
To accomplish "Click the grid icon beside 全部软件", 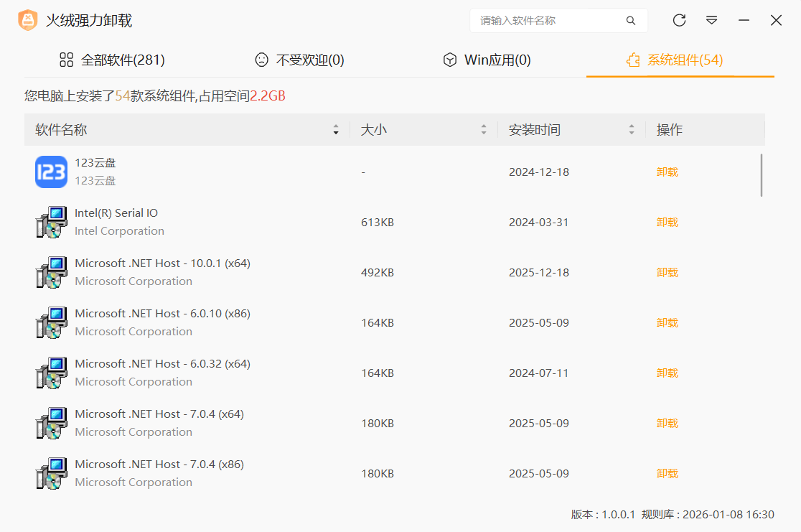I will click(67, 60).
